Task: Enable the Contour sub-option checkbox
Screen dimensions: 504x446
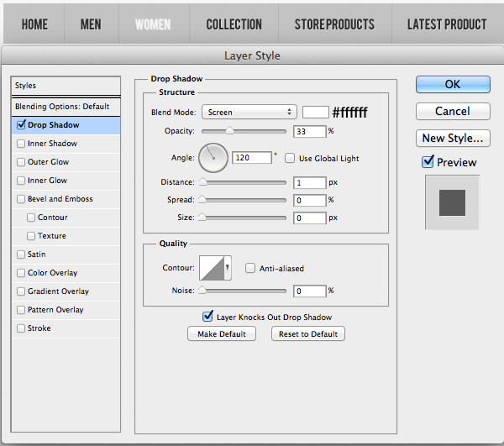Action: pyautogui.click(x=31, y=218)
